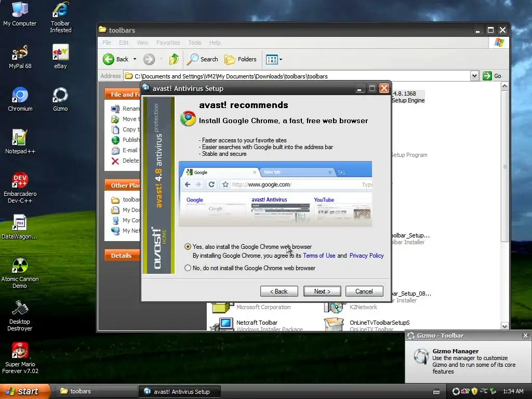The height and width of the screenshot is (399, 532).
Task: Open the Toolbar Infested desktop shortcut
Action: [60, 17]
